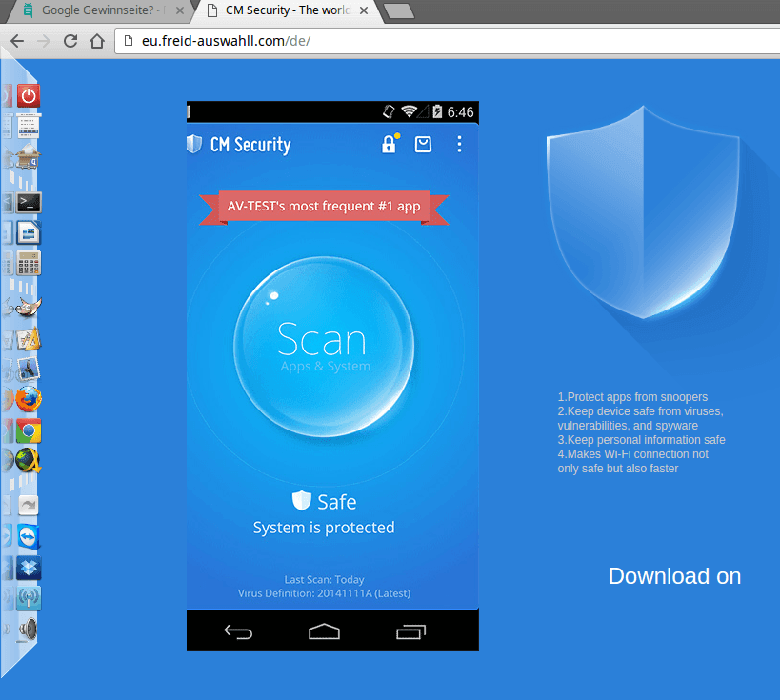The width and height of the screenshot is (780, 700).
Task: Click the shopping bag icon in CM Security header
Action: 423,144
